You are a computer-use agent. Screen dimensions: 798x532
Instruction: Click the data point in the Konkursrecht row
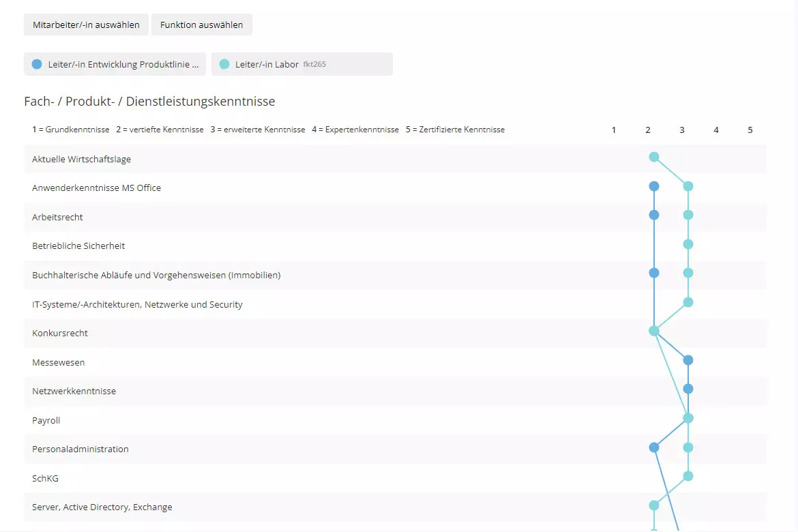coord(654,331)
